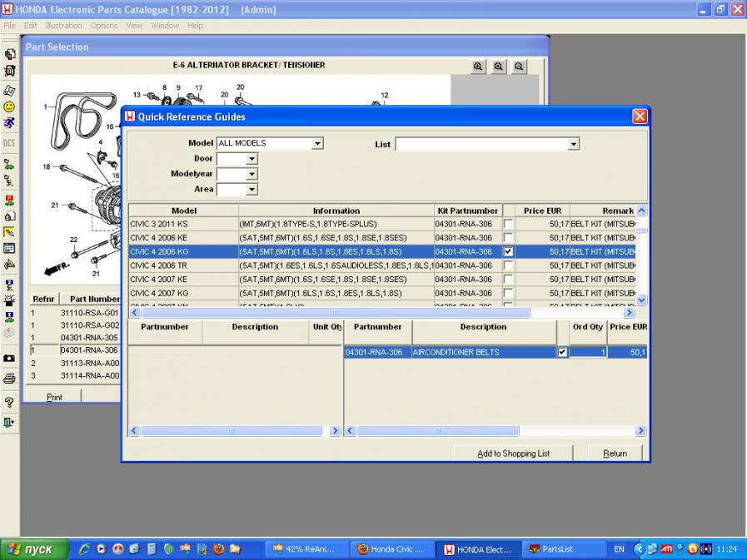Screen dimensions: 747x560
Task: Open the List dropdown
Action: click(x=573, y=144)
